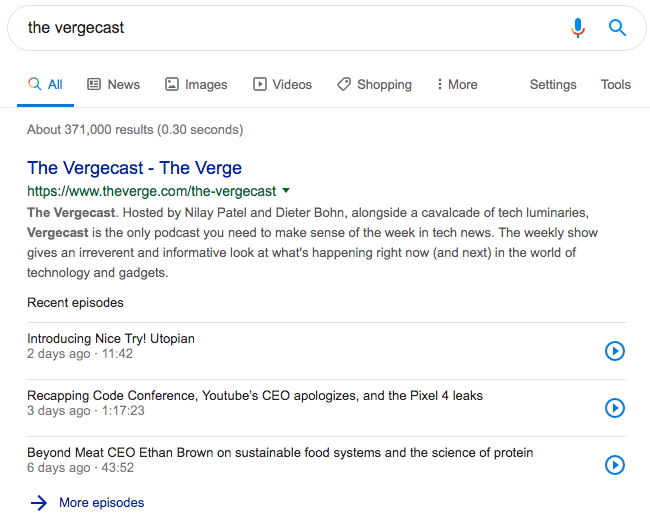This screenshot has width=650, height=516.
Task: Open The Vergecast - The Verge result title
Action: click(134, 168)
